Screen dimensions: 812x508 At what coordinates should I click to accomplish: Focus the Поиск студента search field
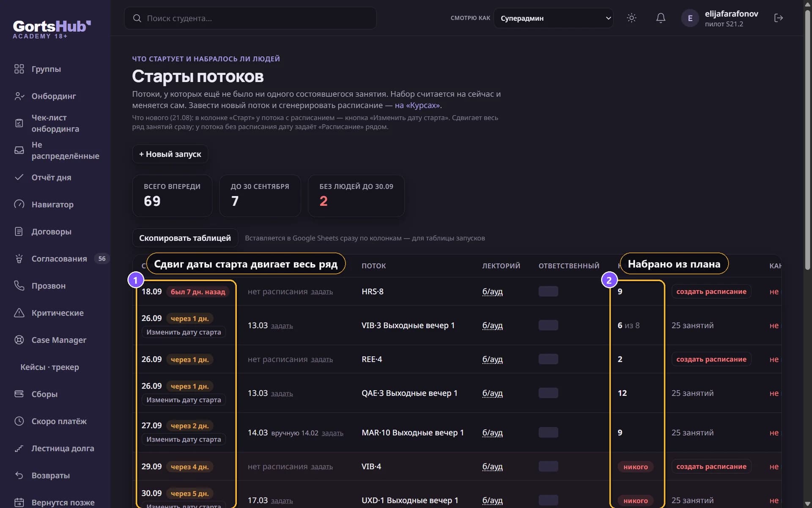(250, 18)
